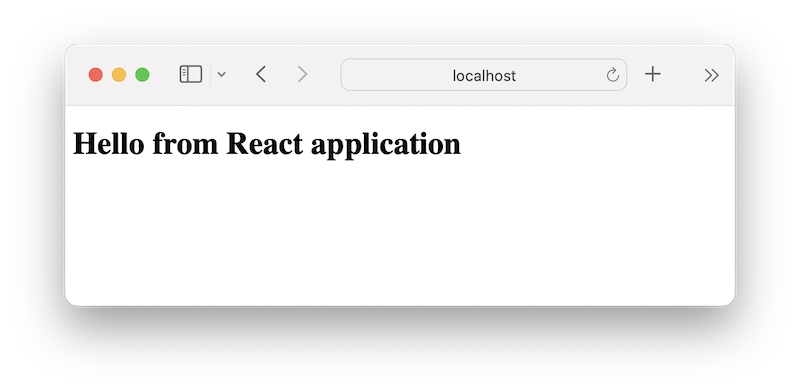Click the word "application" in the heading

pos(386,145)
